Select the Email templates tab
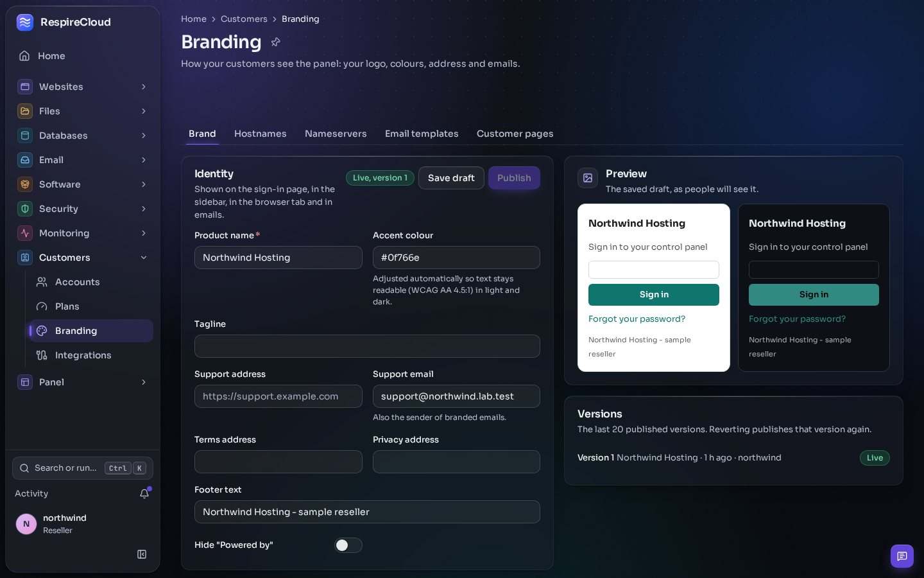The height and width of the screenshot is (578, 924). point(422,134)
